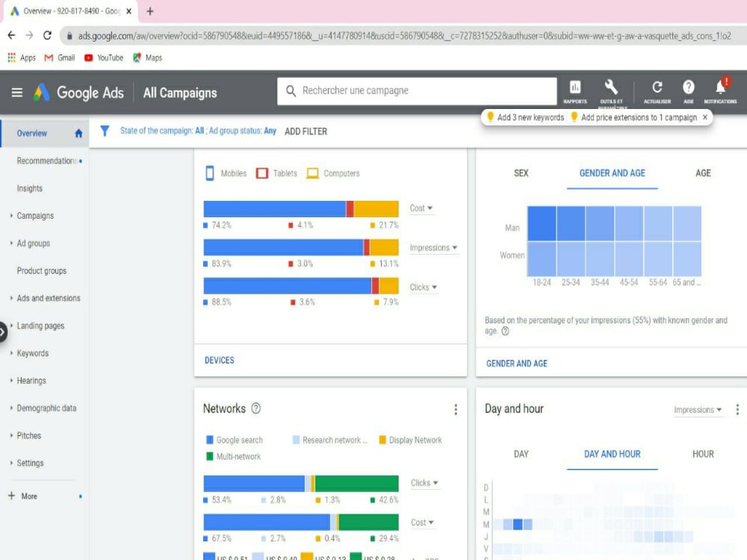
Task: Open the Apps bookmark
Action: click(22, 57)
